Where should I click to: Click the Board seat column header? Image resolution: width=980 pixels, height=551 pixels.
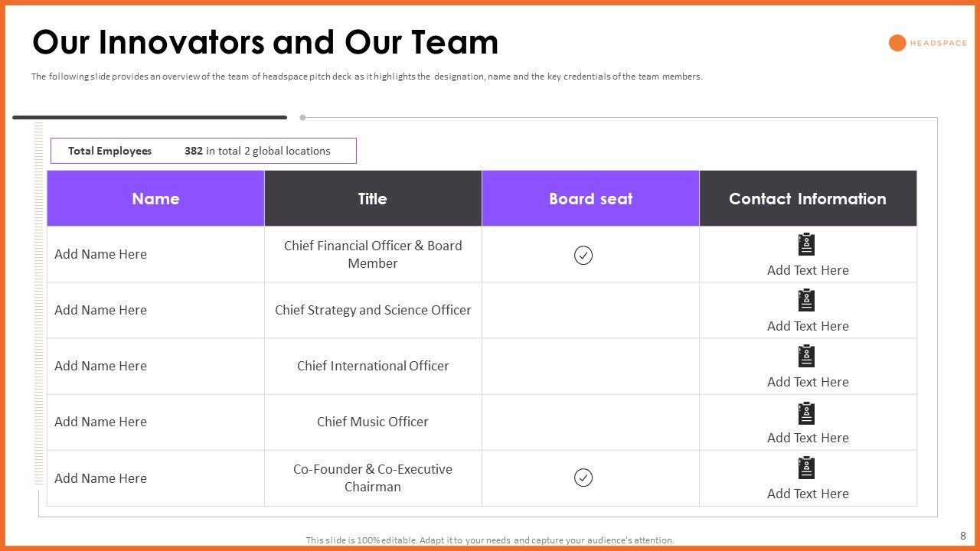tap(590, 199)
